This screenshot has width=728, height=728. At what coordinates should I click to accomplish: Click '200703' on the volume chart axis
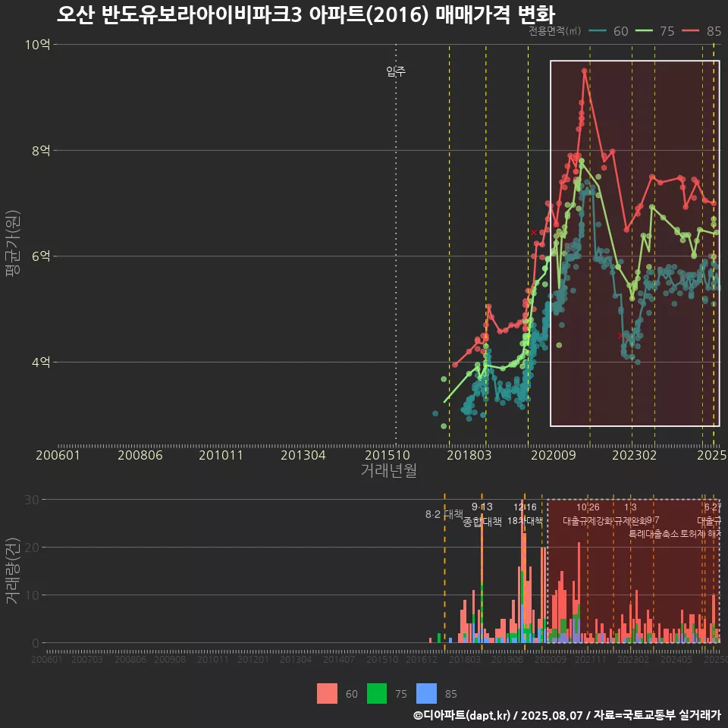pyautogui.click(x=86, y=659)
